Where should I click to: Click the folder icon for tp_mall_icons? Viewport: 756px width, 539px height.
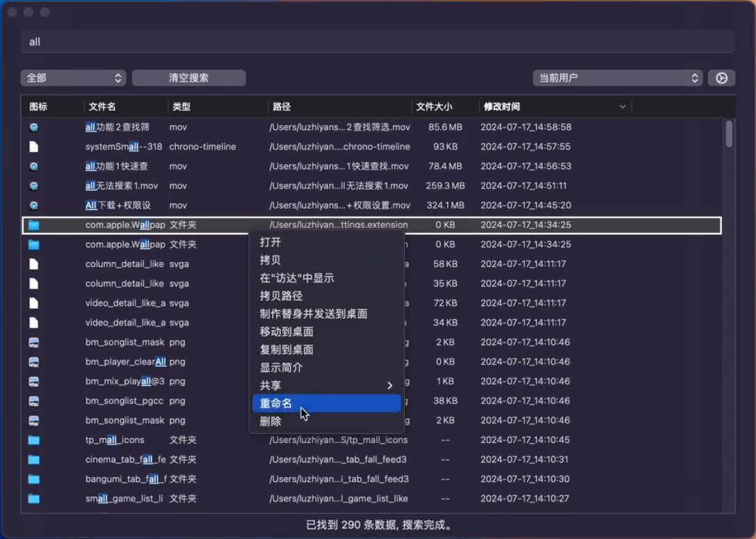pos(34,440)
